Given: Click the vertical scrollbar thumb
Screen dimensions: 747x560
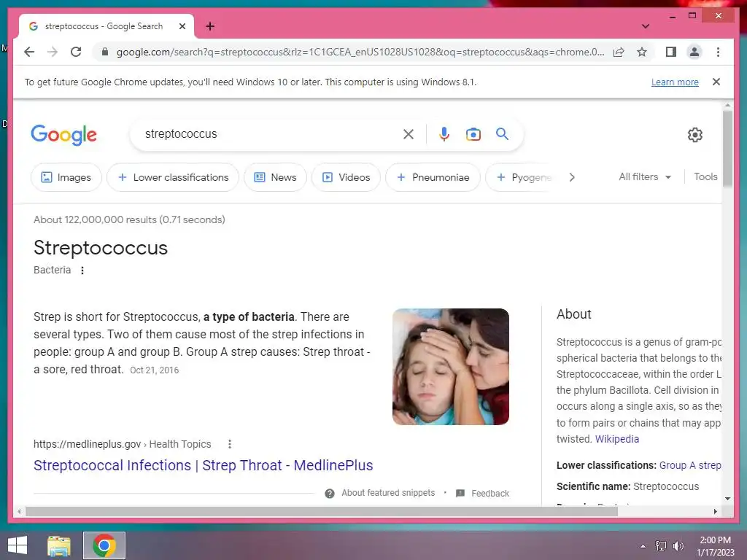Looking at the screenshot, I should point(727,149).
